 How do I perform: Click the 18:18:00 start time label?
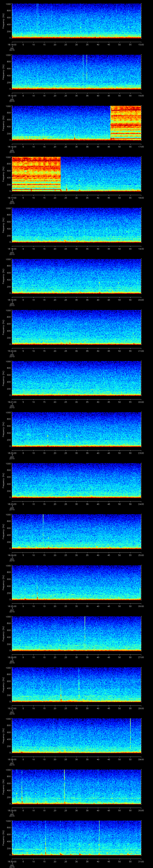click(x=12, y=249)
